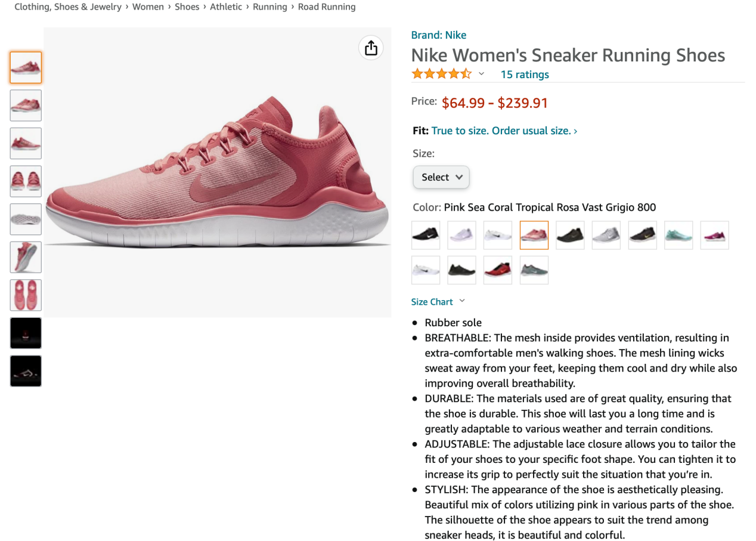Click the main pink shoe product image
Viewport: 756px width, 541px height.
[218, 172]
